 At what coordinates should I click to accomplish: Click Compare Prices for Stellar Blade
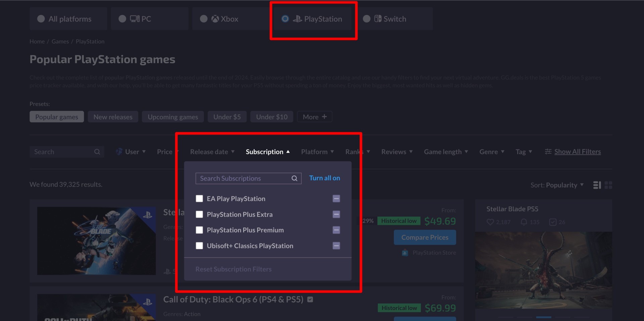pos(425,237)
